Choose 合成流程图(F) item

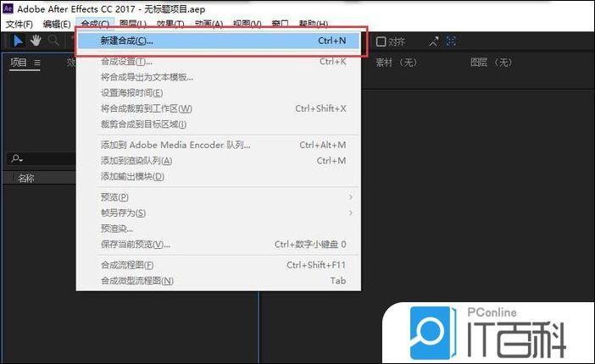click(218, 265)
